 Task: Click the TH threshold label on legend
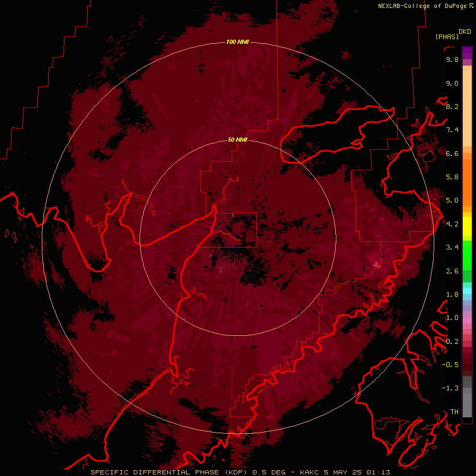pyautogui.click(x=454, y=412)
